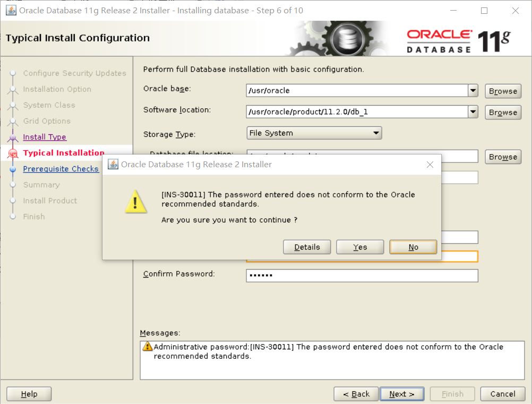Browse for the Software location directory
The width and height of the screenshot is (532, 404).
pyautogui.click(x=503, y=112)
